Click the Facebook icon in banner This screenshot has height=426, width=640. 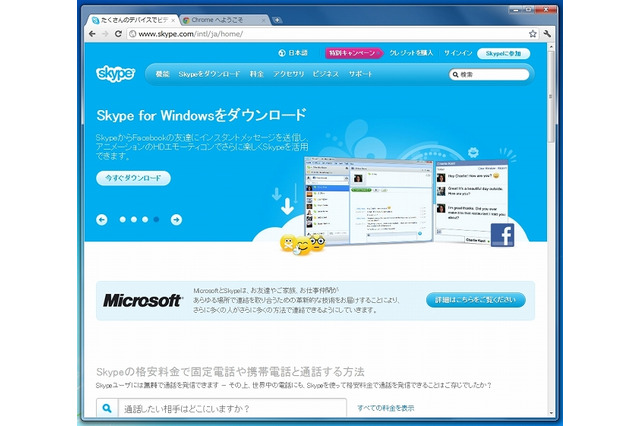pyautogui.click(x=501, y=236)
